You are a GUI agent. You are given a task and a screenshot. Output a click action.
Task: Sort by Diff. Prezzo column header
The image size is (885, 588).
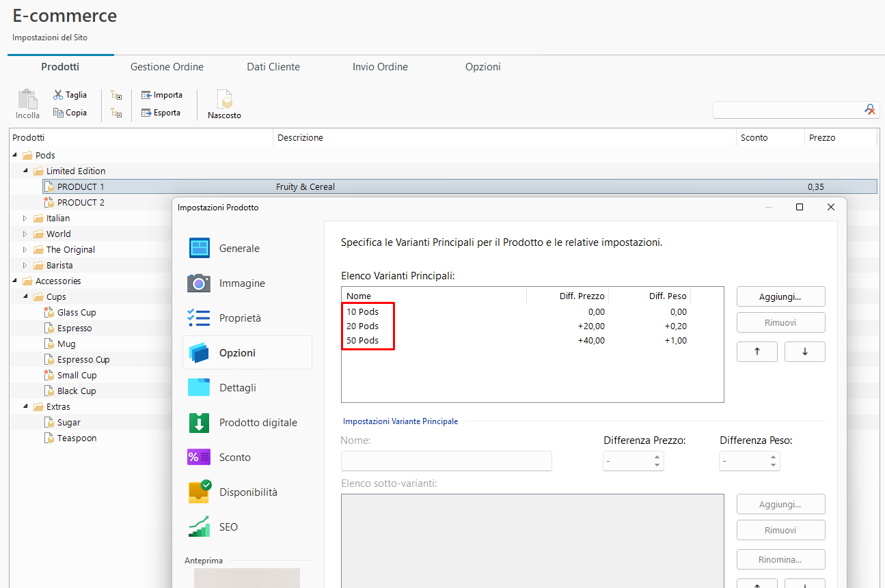[x=567, y=296]
